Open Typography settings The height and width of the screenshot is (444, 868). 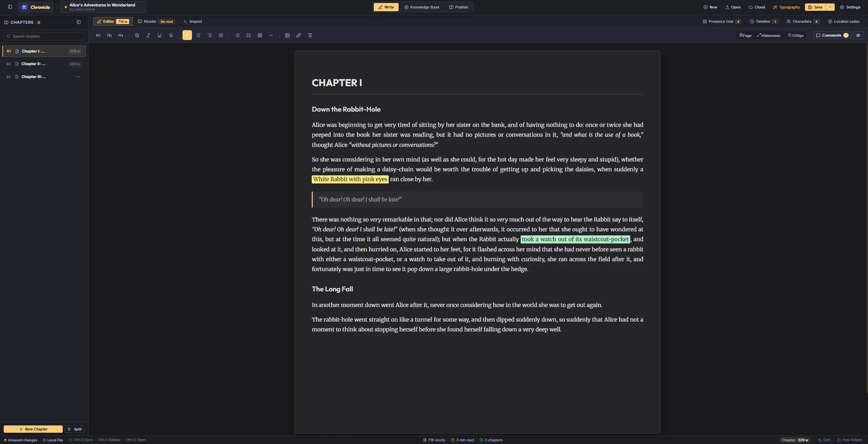pyautogui.click(x=786, y=7)
